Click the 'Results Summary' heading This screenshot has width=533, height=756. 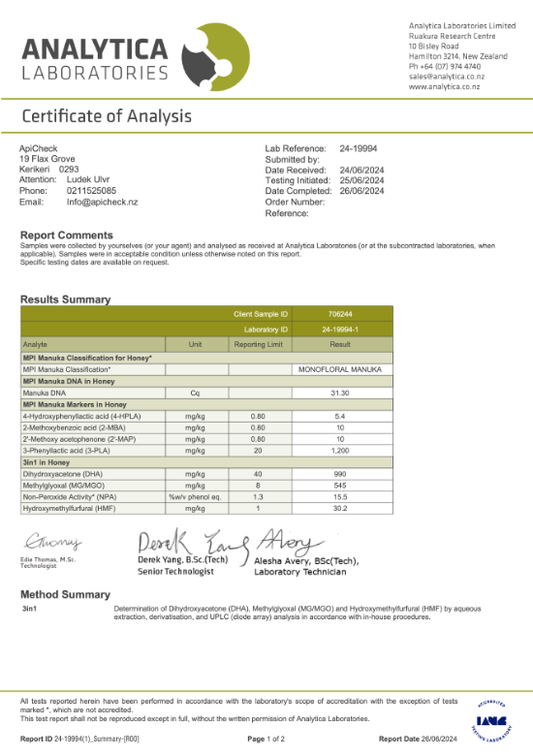tap(66, 299)
